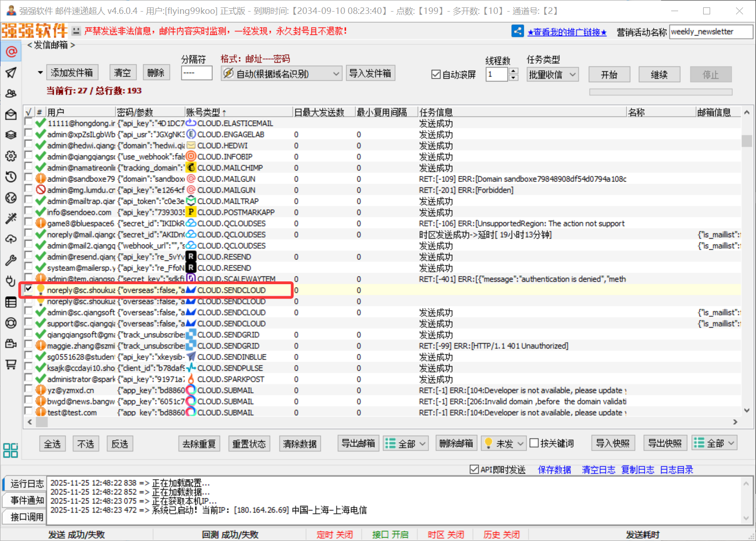This screenshot has height=541, width=756.
Task: Toggle the 自动滚屏 auto-scroll checkbox
Action: [x=436, y=75]
